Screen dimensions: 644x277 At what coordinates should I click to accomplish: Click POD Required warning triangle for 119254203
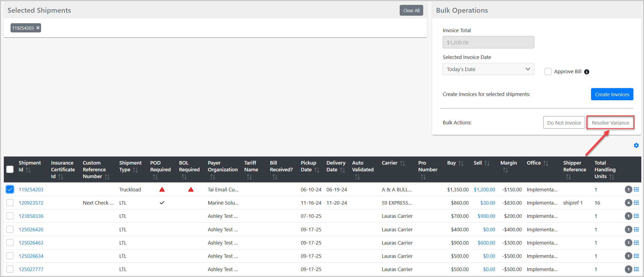point(162,189)
